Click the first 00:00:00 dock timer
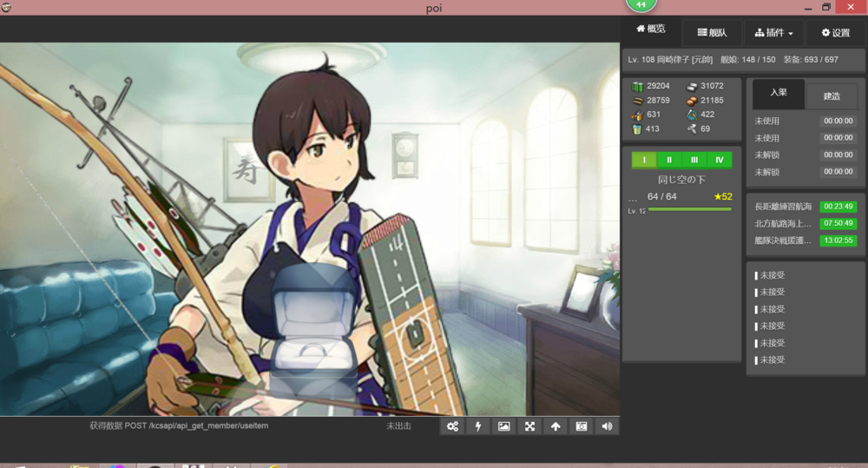 click(x=838, y=121)
